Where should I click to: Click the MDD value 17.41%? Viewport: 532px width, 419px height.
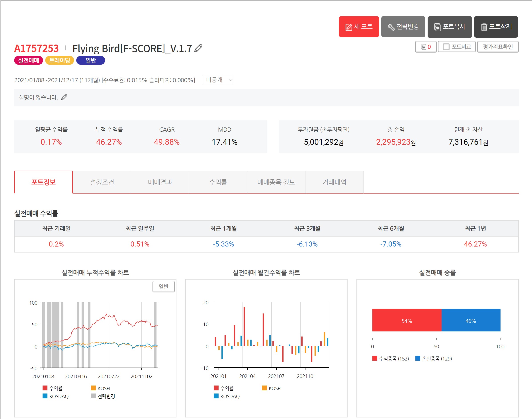click(224, 142)
